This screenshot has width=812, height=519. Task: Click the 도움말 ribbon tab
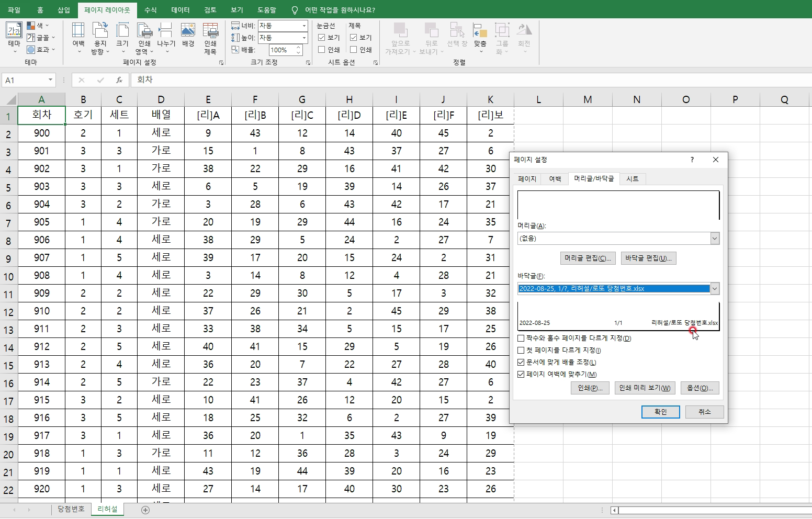coord(267,10)
